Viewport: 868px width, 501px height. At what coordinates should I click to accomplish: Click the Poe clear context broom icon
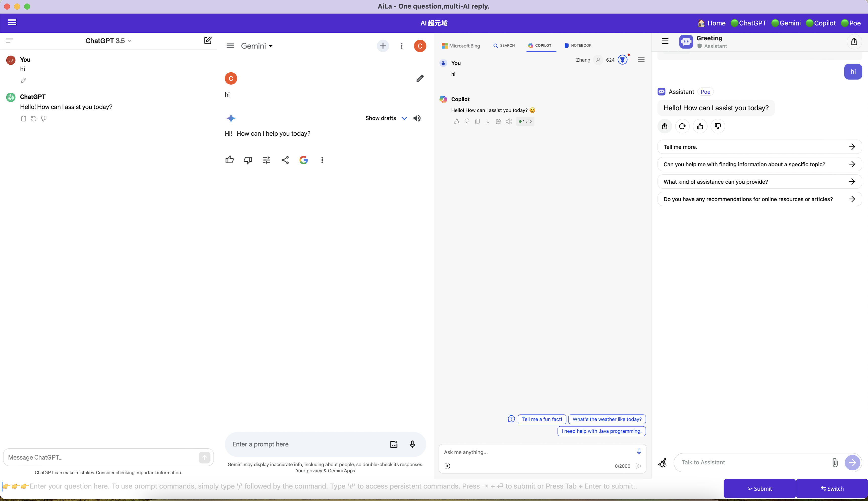tap(662, 463)
